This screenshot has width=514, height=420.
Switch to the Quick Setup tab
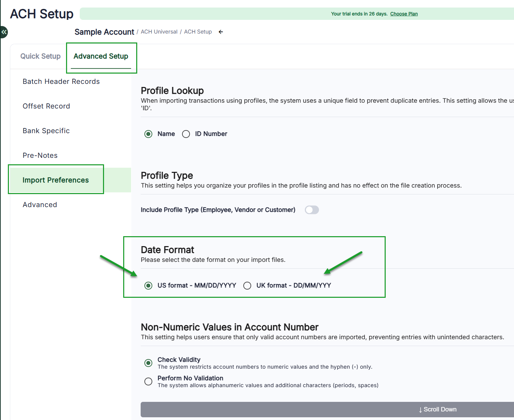pyautogui.click(x=40, y=56)
